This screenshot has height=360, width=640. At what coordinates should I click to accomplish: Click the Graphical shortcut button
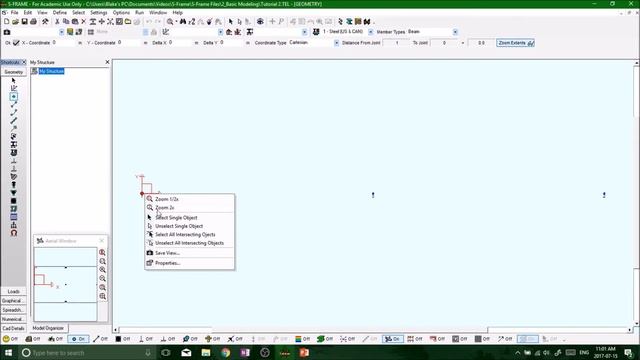[13, 301]
